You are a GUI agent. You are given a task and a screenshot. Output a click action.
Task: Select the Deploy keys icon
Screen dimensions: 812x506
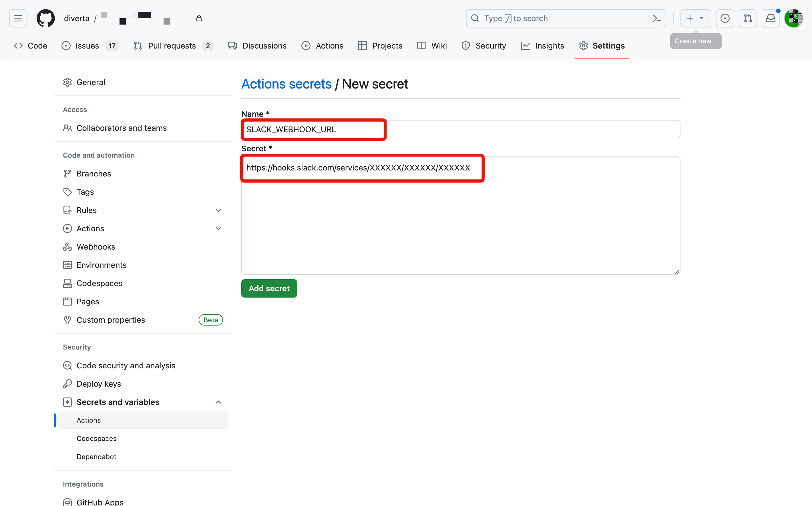(67, 383)
